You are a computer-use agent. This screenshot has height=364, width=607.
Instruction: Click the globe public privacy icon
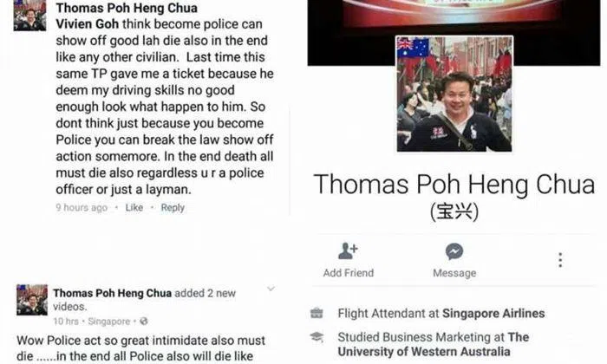144,321
